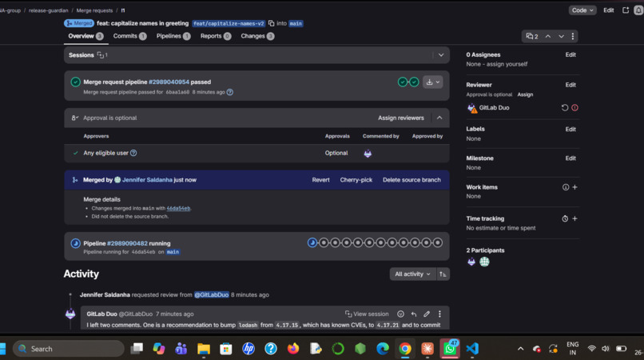
Task: Open pipeline #2989090482 link
Action: 127,243
